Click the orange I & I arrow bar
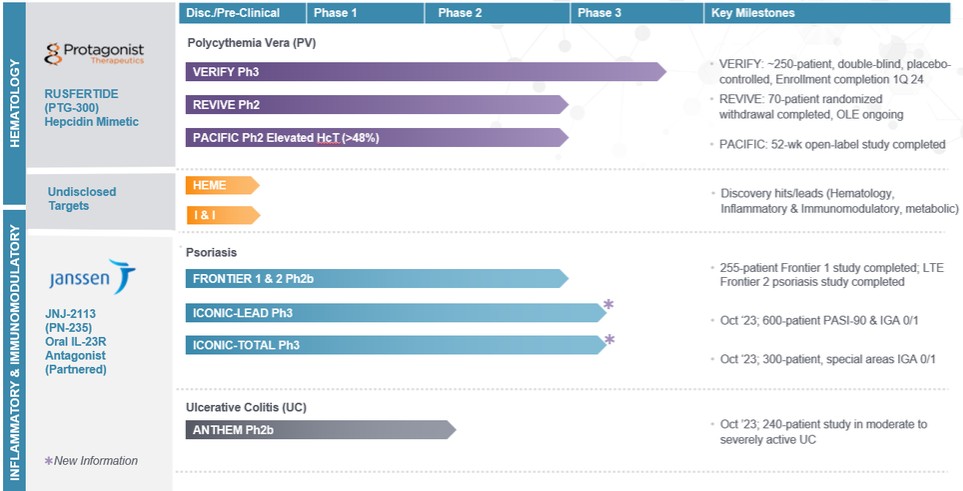The image size is (963, 491). point(222,215)
